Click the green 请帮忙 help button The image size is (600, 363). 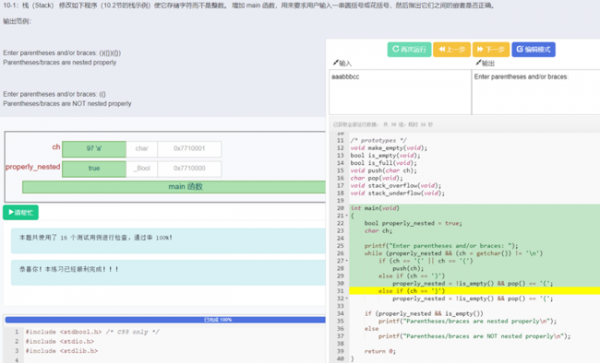(21, 212)
